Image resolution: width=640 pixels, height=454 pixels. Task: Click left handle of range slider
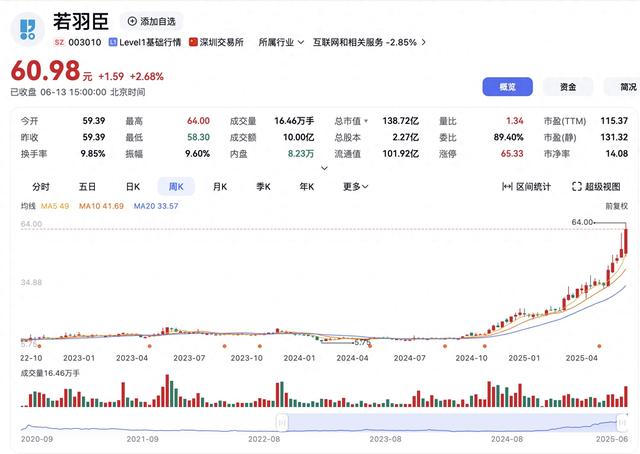click(x=282, y=423)
